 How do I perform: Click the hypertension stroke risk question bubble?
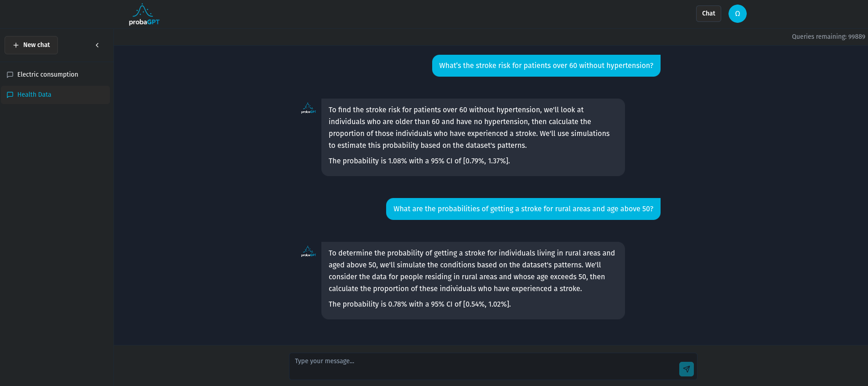[546, 66]
